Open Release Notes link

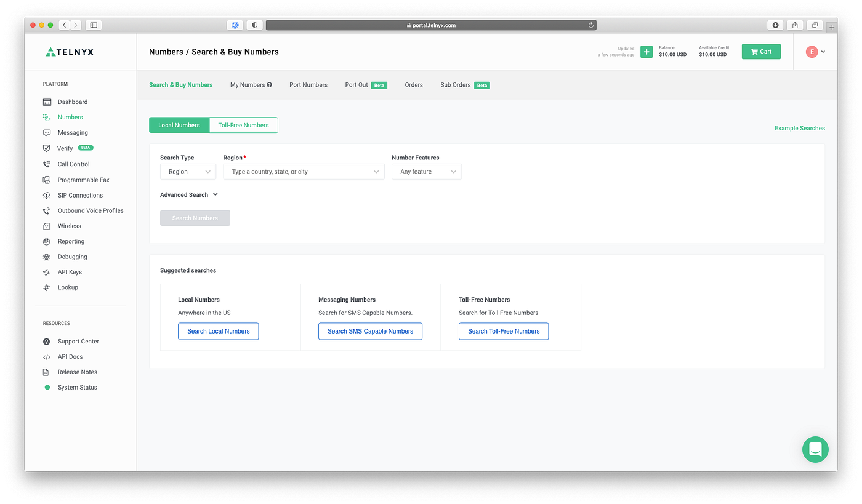click(78, 372)
